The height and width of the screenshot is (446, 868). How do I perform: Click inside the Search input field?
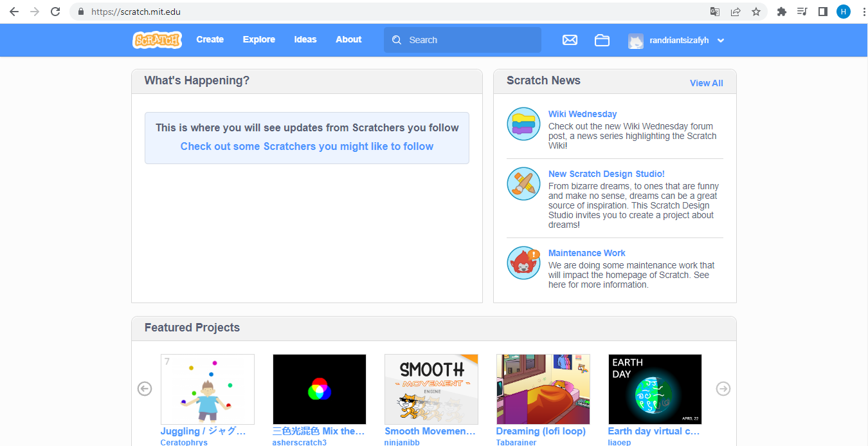point(462,40)
